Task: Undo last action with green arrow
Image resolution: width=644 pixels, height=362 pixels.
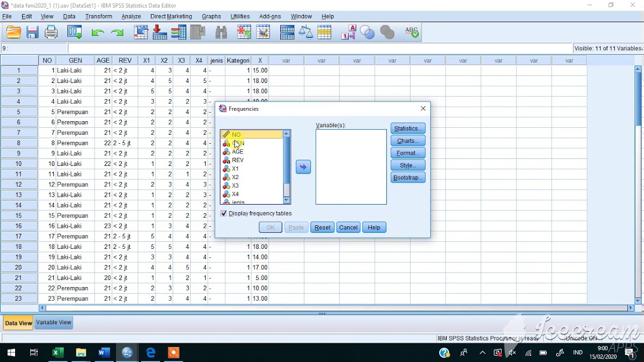Action: click(98, 33)
